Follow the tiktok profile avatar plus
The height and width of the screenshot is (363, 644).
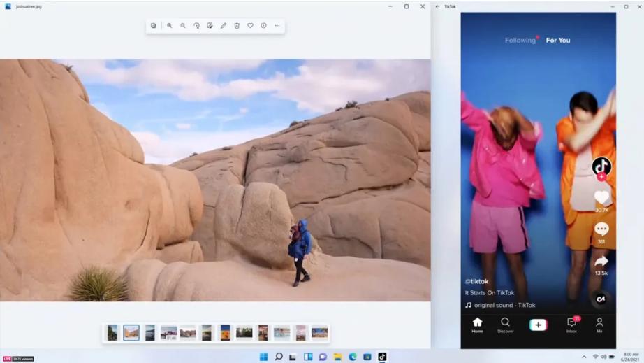[601, 177]
